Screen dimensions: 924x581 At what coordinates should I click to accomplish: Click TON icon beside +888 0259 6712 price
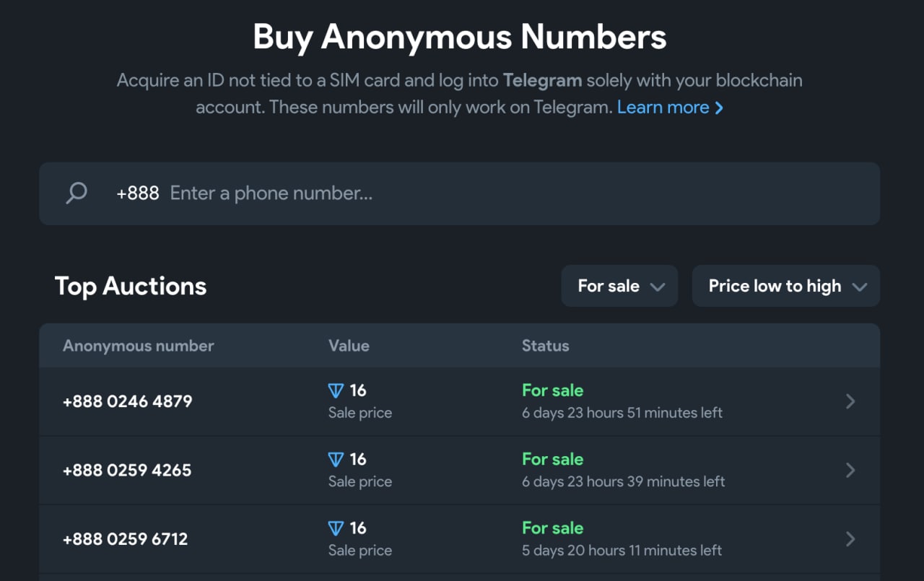[336, 528]
